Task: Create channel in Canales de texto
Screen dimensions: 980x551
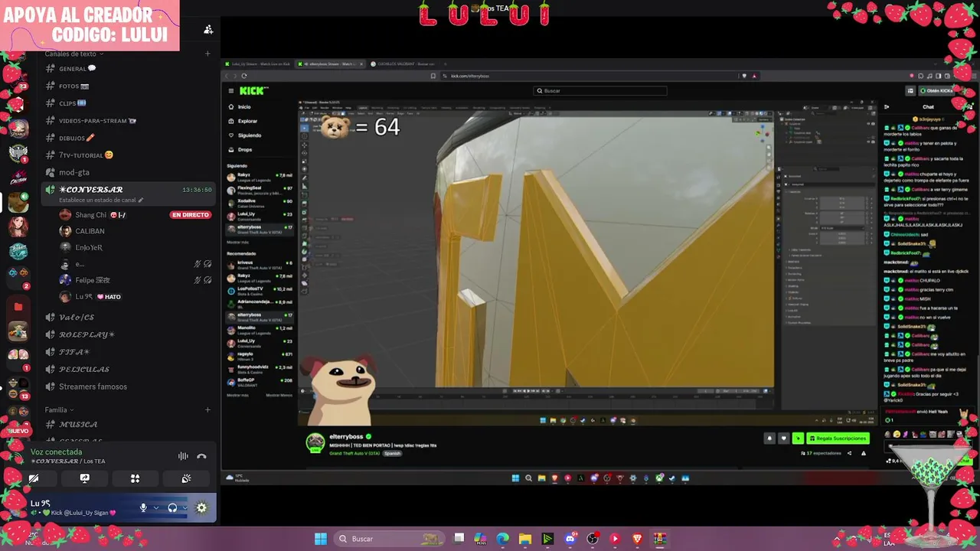Action: click(x=207, y=54)
